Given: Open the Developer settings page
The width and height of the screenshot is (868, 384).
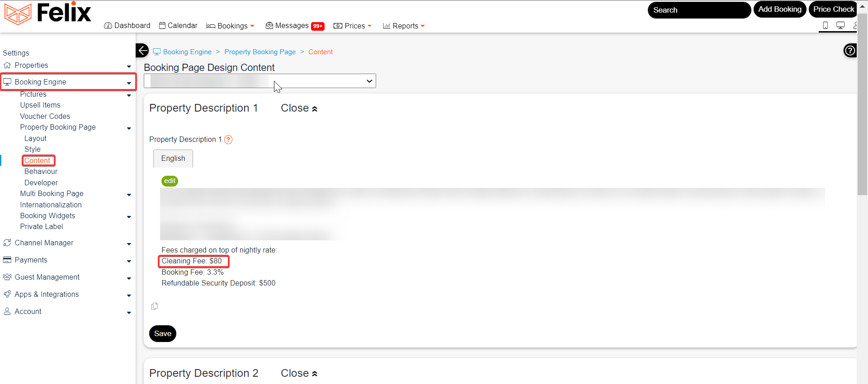Looking at the screenshot, I should tap(41, 183).
